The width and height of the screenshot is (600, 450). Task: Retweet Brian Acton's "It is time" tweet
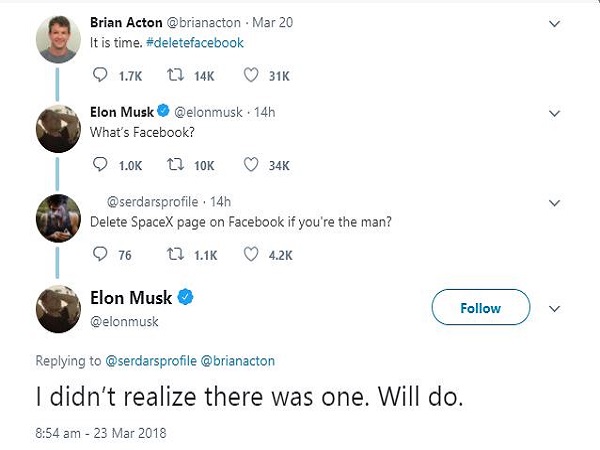point(175,75)
